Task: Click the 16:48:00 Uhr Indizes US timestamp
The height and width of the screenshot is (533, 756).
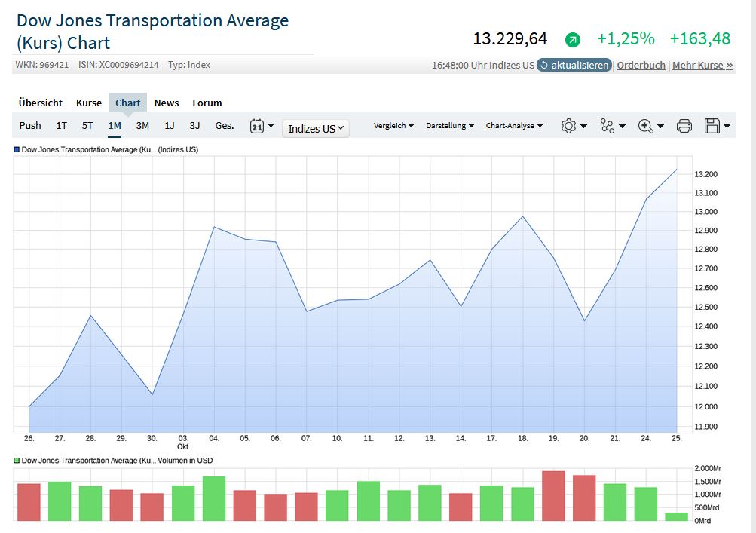Action: coord(483,65)
